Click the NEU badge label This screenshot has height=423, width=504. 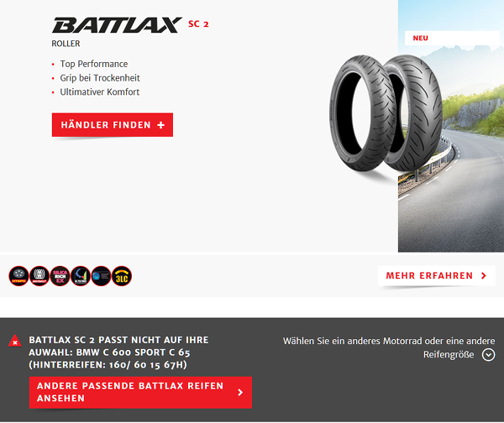coord(420,38)
